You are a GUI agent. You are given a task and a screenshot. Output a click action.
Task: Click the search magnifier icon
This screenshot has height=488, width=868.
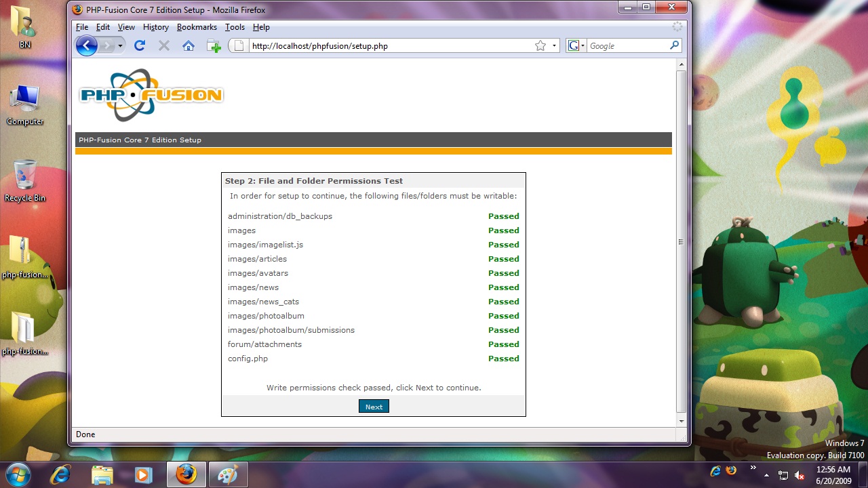[x=674, y=45]
